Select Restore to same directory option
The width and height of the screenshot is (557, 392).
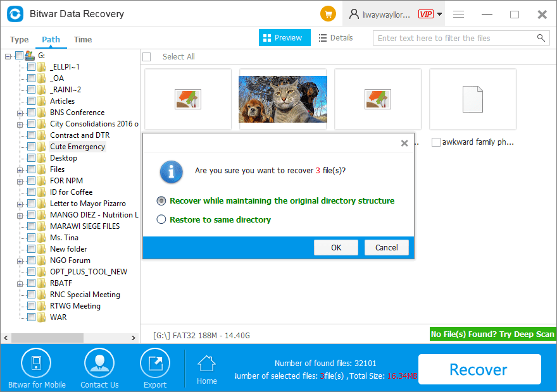161,219
